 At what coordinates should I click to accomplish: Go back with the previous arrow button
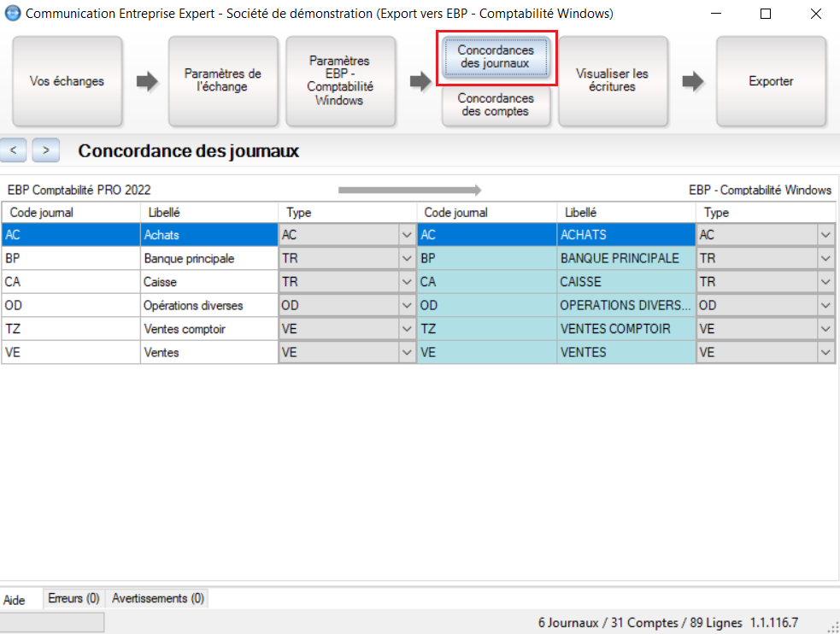[14, 150]
